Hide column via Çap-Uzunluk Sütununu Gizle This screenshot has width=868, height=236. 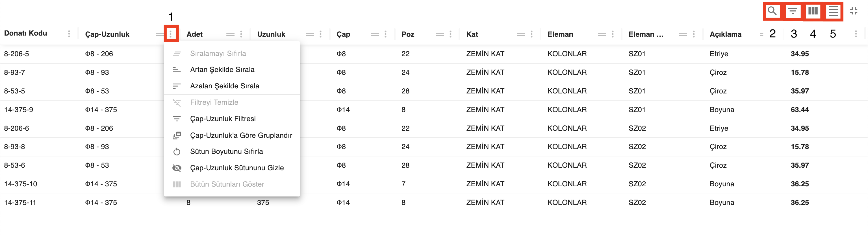(236, 168)
